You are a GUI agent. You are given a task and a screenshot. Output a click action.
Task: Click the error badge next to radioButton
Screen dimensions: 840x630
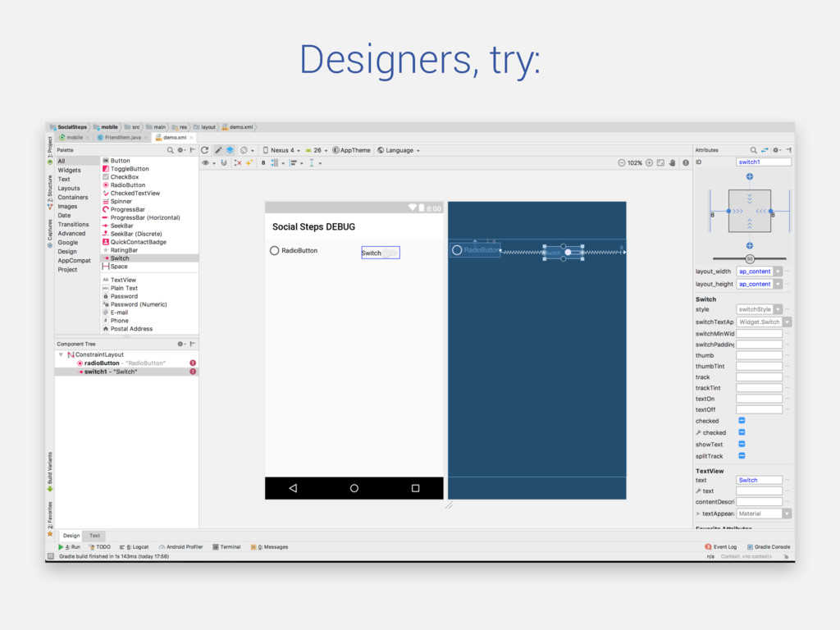193,363
